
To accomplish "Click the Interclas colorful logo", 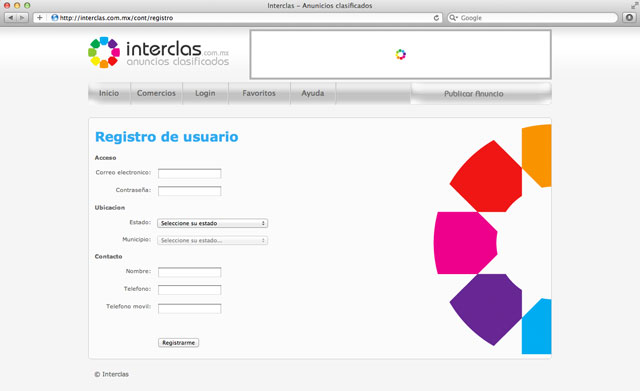I will pos(104,52).
